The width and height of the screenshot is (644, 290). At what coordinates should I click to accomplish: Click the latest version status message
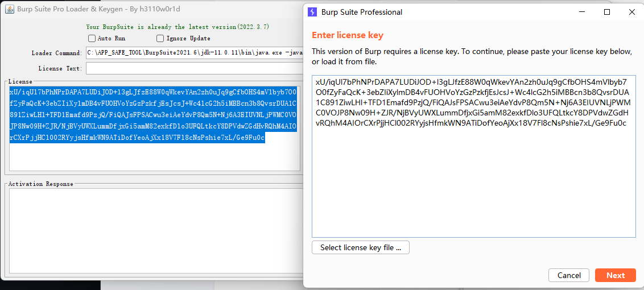[x=177, y=27]
